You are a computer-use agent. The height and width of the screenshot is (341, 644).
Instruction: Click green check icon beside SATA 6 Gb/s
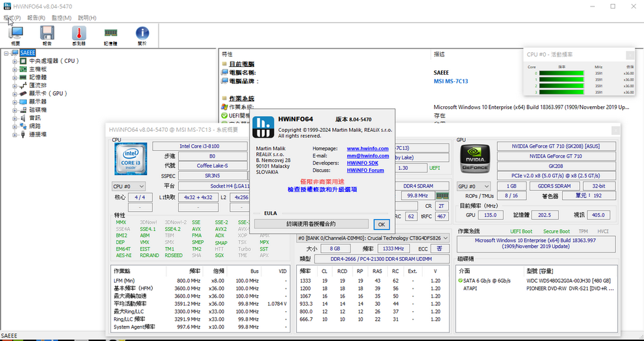[460, 281]
